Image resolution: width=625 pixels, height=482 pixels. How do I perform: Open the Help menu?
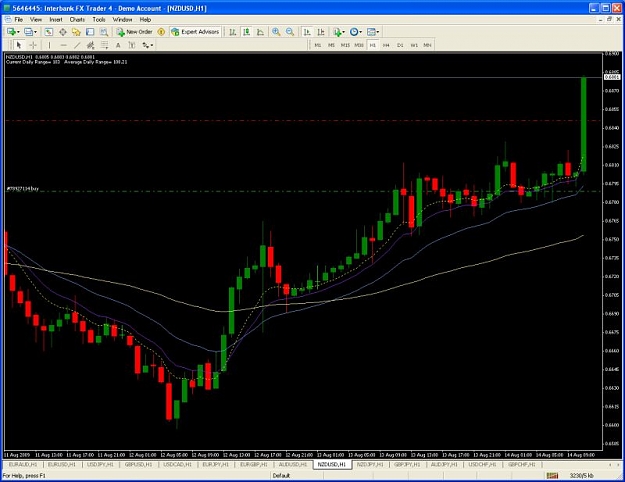[x=145, y=19]
